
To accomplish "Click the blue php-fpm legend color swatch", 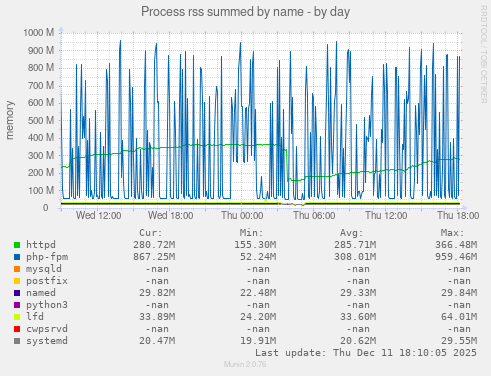I will [17, 257].
